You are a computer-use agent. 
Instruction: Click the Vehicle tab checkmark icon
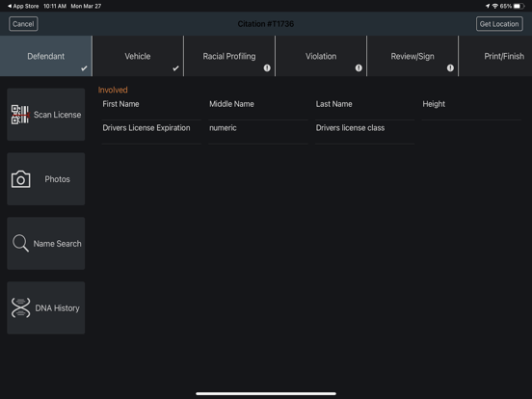175,68
